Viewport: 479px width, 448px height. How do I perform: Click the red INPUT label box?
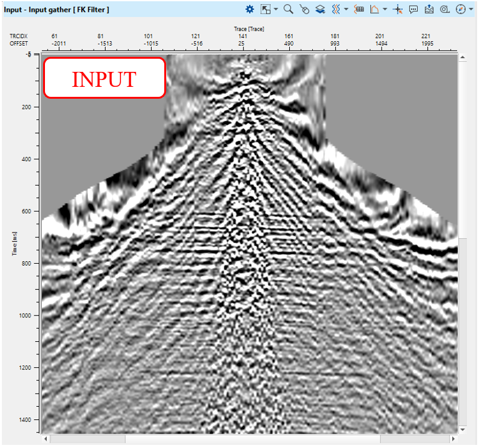104,78
